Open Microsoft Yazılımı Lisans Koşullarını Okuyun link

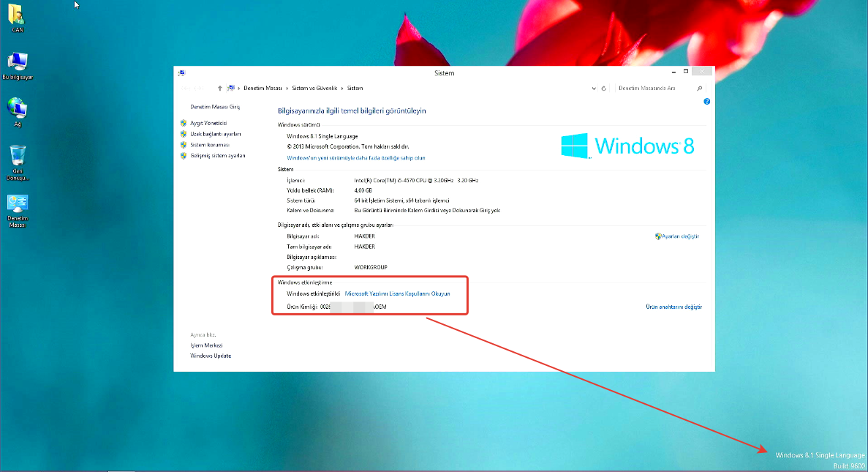point(398,293)
